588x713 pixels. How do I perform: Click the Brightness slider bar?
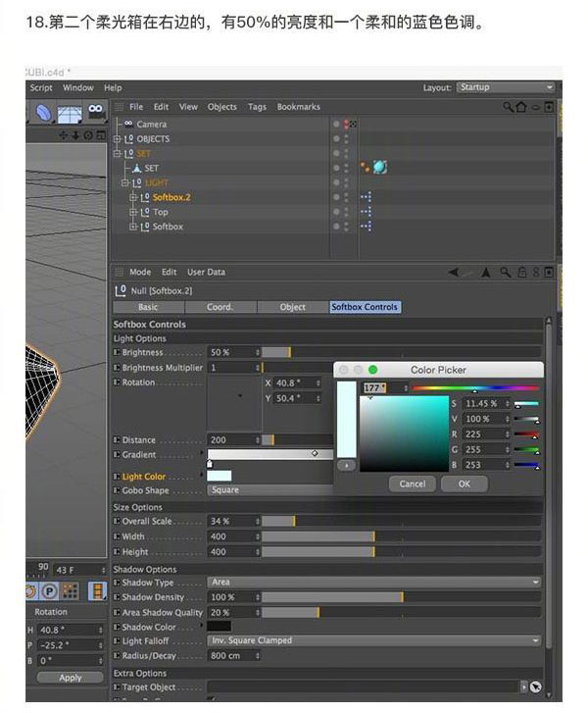[x=401, y=352]
